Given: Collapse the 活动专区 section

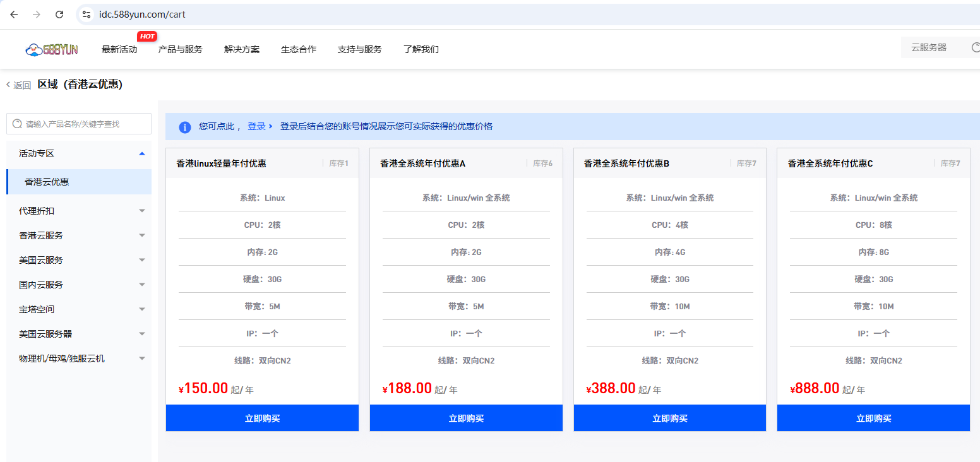Looking at the screenshot, I should pyautogui.click(x=141, y=153).
